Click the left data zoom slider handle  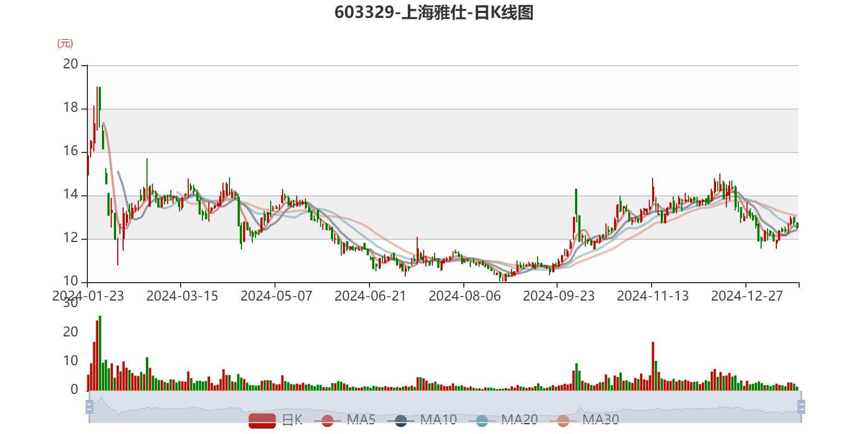[x=90, y=407]
